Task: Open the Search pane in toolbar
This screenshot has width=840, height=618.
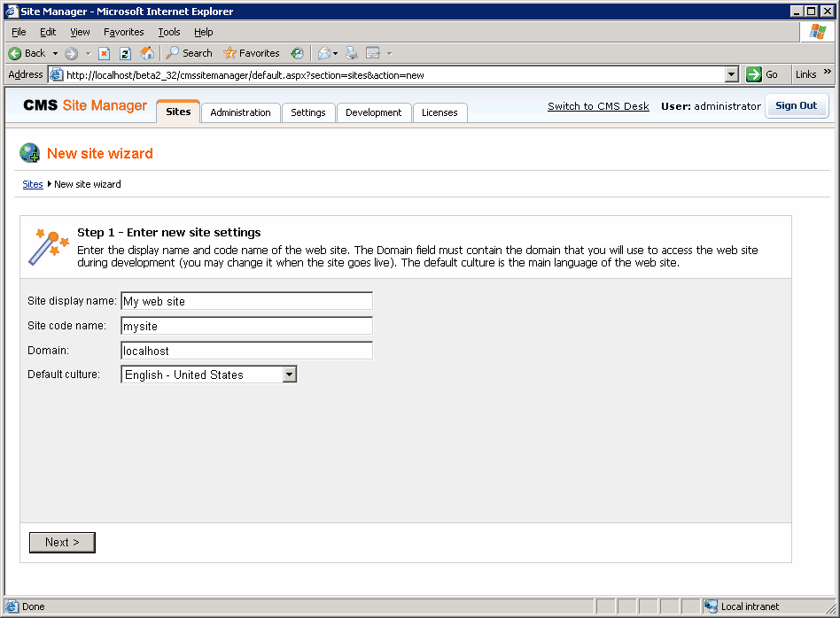Action: pyautogui.click(x=189, y=53)
